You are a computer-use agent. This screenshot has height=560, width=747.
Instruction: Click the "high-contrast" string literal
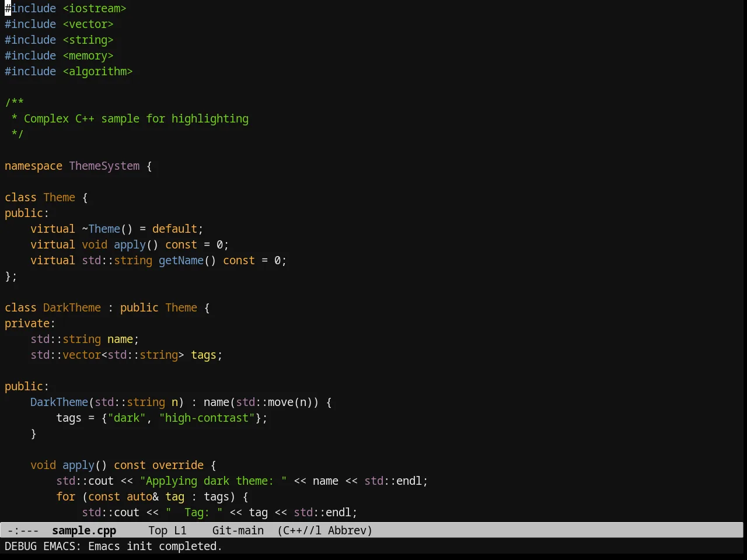click(x=207, y=418)
